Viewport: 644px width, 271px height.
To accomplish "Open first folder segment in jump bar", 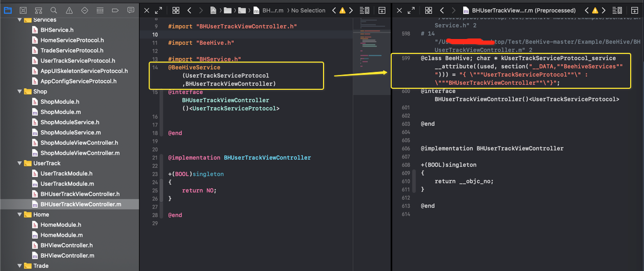I will (228, 10).
